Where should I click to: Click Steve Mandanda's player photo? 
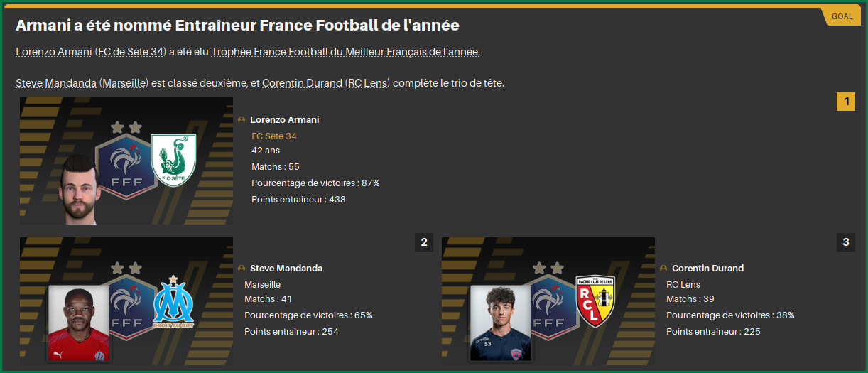[x=79, y=323]
